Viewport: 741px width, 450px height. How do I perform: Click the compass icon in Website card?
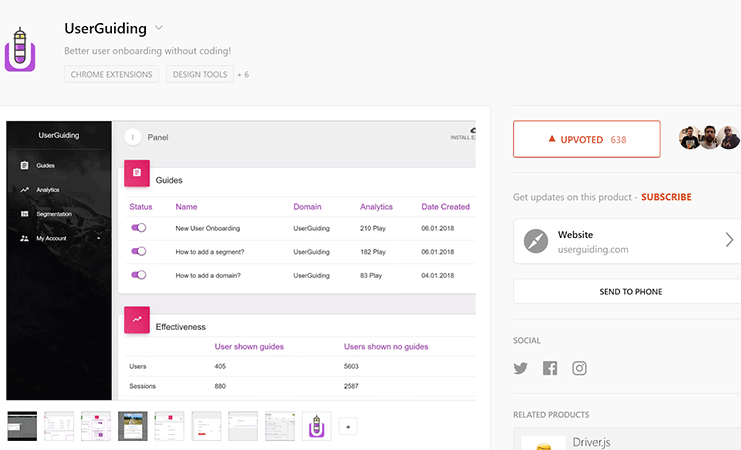pyautogui.click(x=536, y=241)
